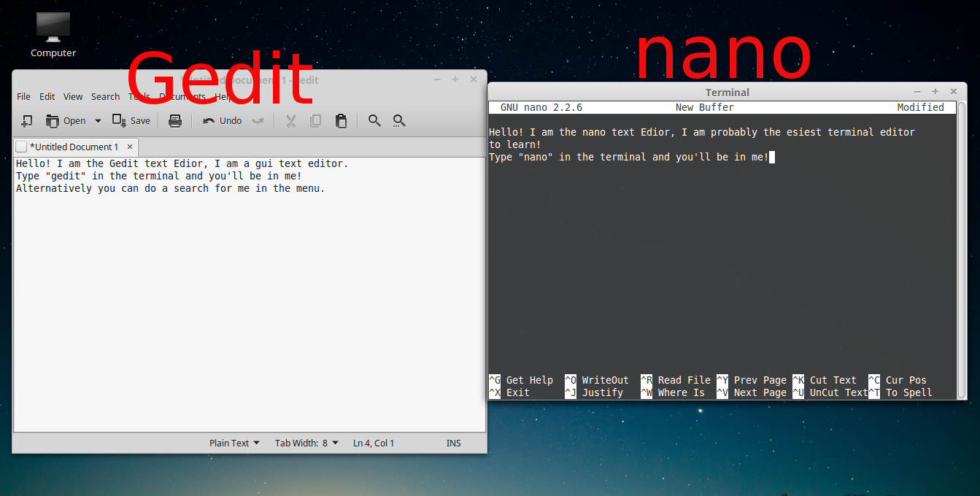Image resolution: width=980 pixels, height=496 pixels.
Task: Click nano's "To Spell" shortcut label
Action: 909,392
